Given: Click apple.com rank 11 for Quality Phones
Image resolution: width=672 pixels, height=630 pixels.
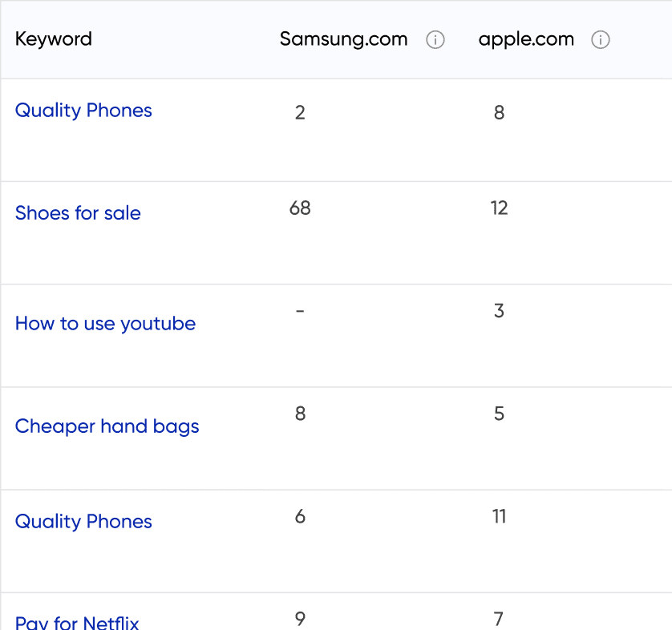Looking at the screenshot, I should [x=499, y=517].
